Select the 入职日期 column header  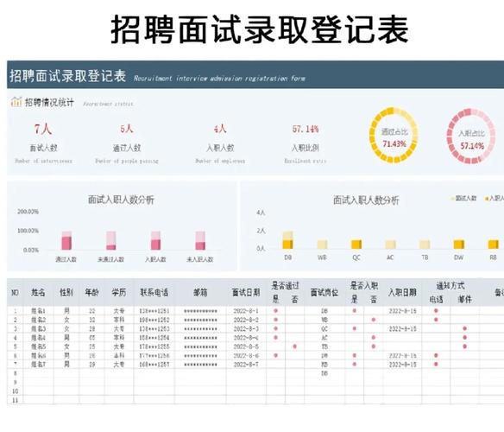[x=402, y=292]
